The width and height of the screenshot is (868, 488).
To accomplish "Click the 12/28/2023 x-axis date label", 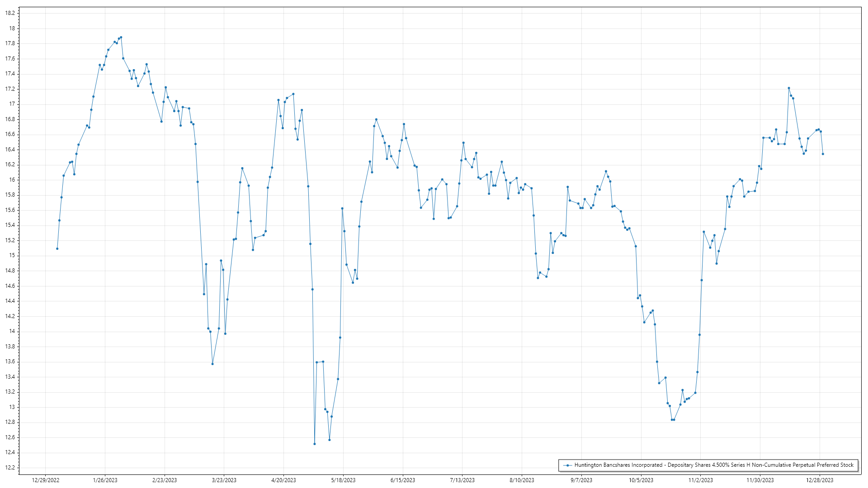I will (x=820, y=480).
